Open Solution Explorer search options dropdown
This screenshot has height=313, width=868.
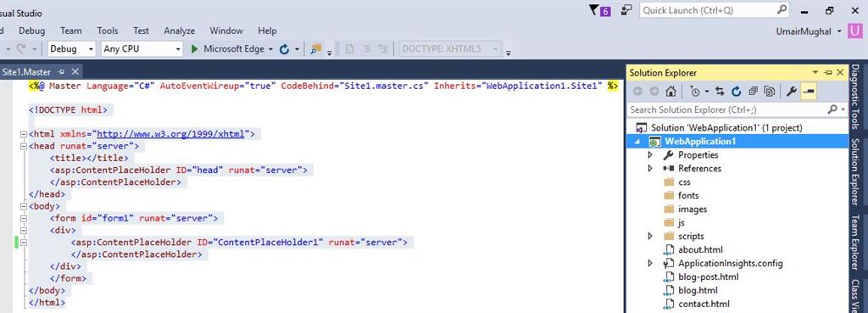843,109
